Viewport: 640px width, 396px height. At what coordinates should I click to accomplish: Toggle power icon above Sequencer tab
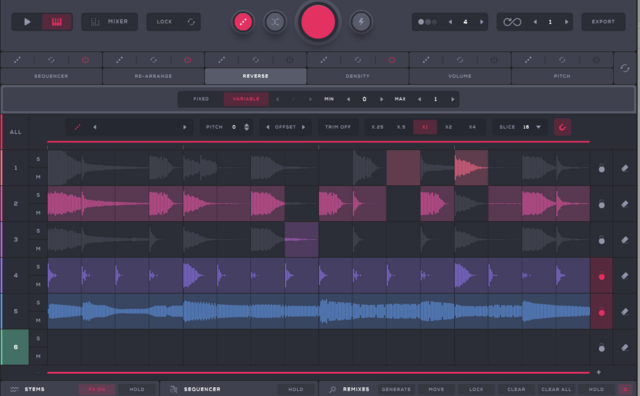85,60
